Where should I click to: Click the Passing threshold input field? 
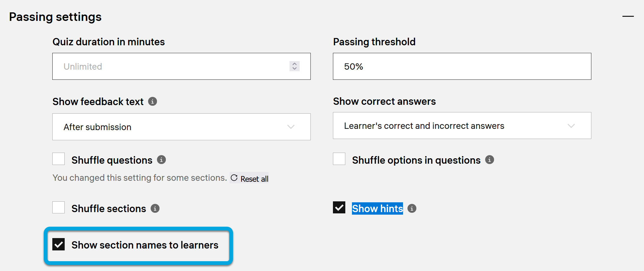[462, 66]
